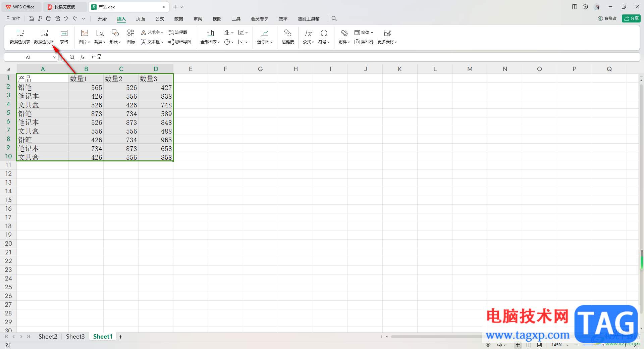Switch to the Sheet2 worksheet tab

tap(48, 337)
